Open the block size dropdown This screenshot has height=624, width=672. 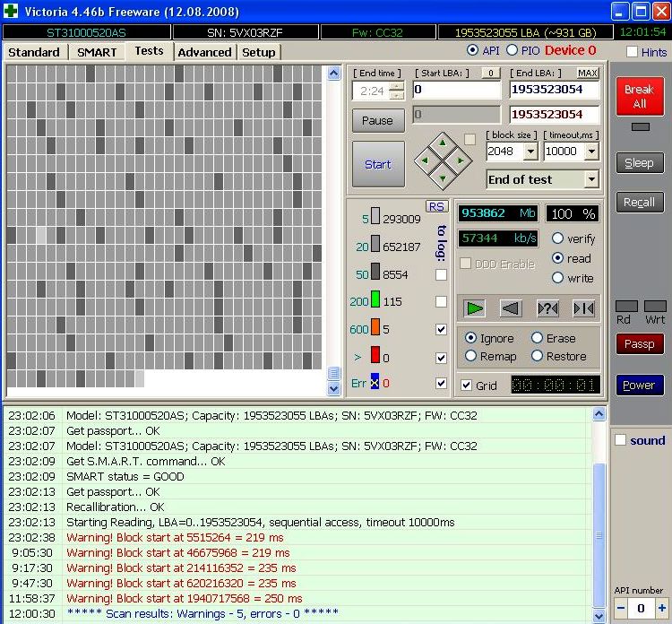(530, 152)
